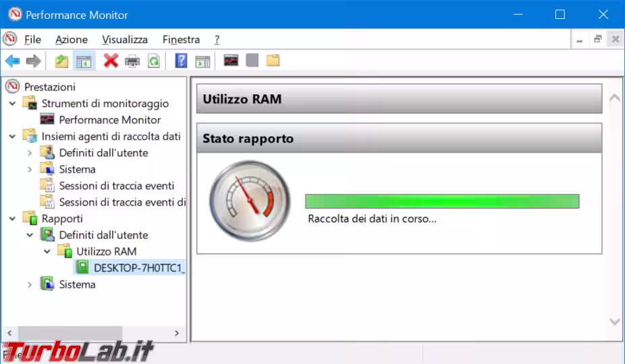Image resolution: width=625 pixels, height=364 pixels.
Task: Select Sessioni di traccia eventi item
Action: (116, 185)
